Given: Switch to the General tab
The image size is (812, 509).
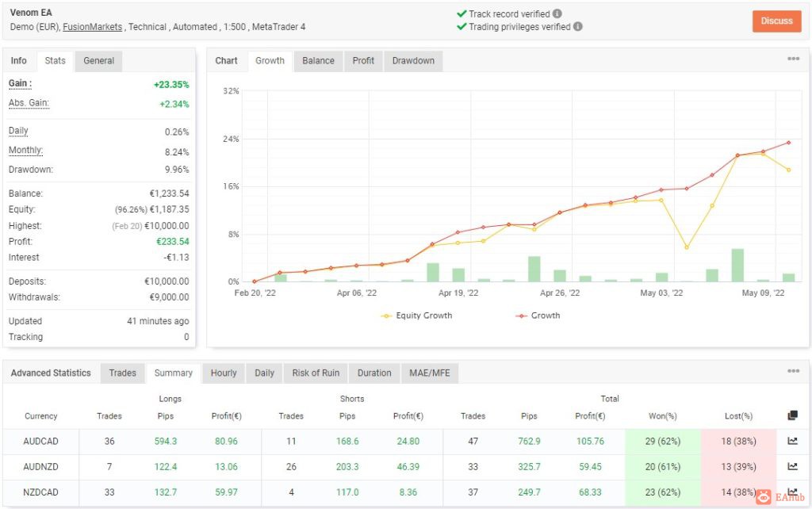Looking at the screenshot, I should click(x=98, y=60).
